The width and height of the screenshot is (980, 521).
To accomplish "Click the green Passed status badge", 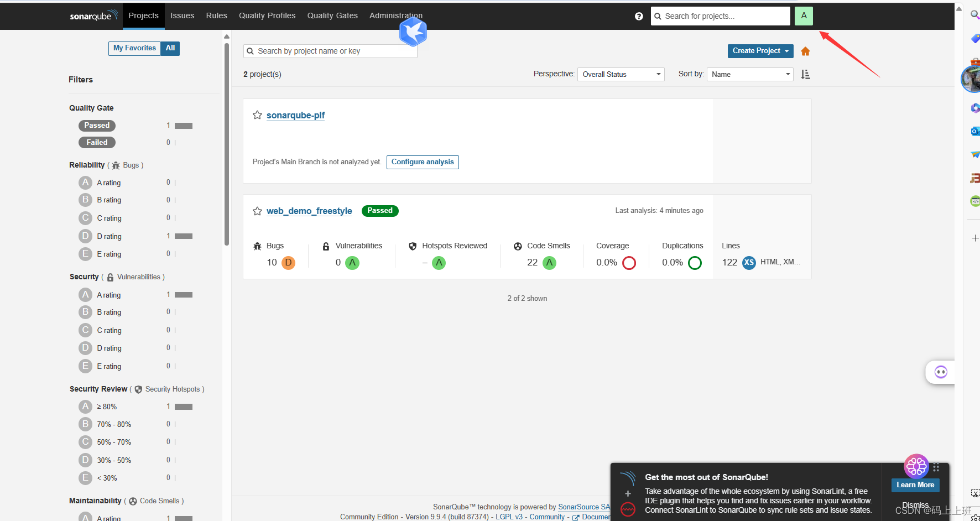I will coord(380,211).
